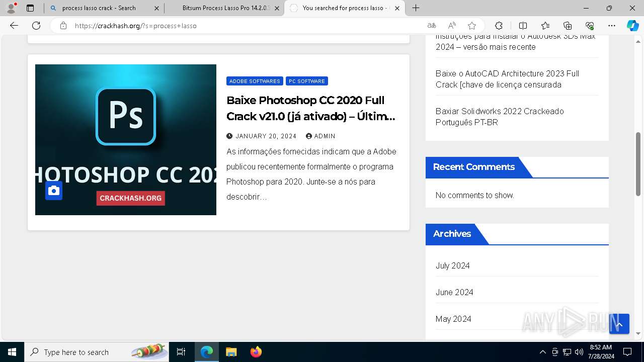This screenshot has height=362, width=644.
Task: Click the address bar URL field
Action: [247, 26]
